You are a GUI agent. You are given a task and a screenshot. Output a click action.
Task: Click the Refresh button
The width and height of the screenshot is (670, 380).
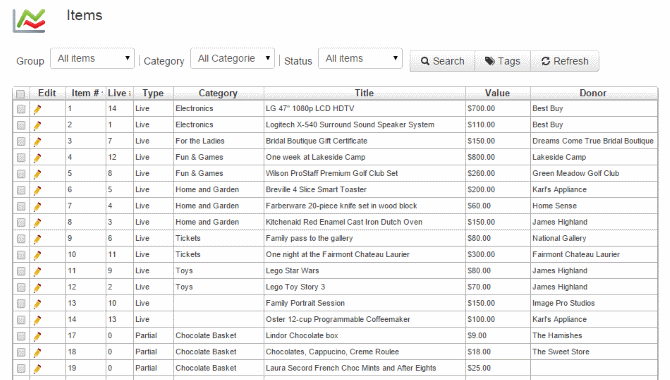point(564,61)
